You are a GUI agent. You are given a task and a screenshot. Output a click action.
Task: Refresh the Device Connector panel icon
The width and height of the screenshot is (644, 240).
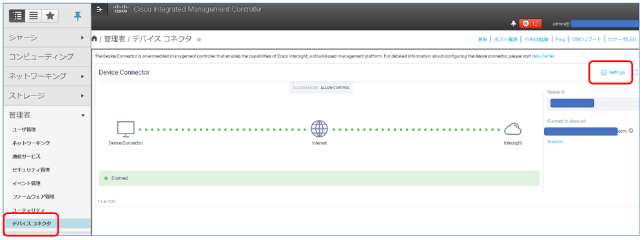pos(636,72)
